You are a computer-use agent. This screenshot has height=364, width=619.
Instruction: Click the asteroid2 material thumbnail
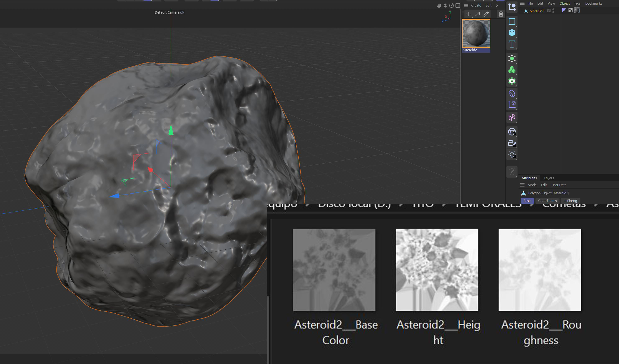click(x=476, y=33)
